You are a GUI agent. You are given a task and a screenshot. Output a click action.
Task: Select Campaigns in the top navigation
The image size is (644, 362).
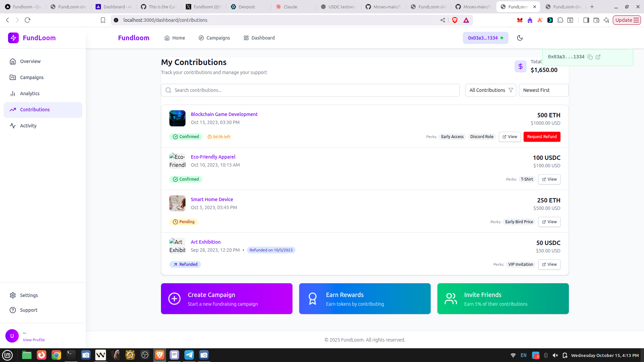pyautogui.click(x=214, y=38)
